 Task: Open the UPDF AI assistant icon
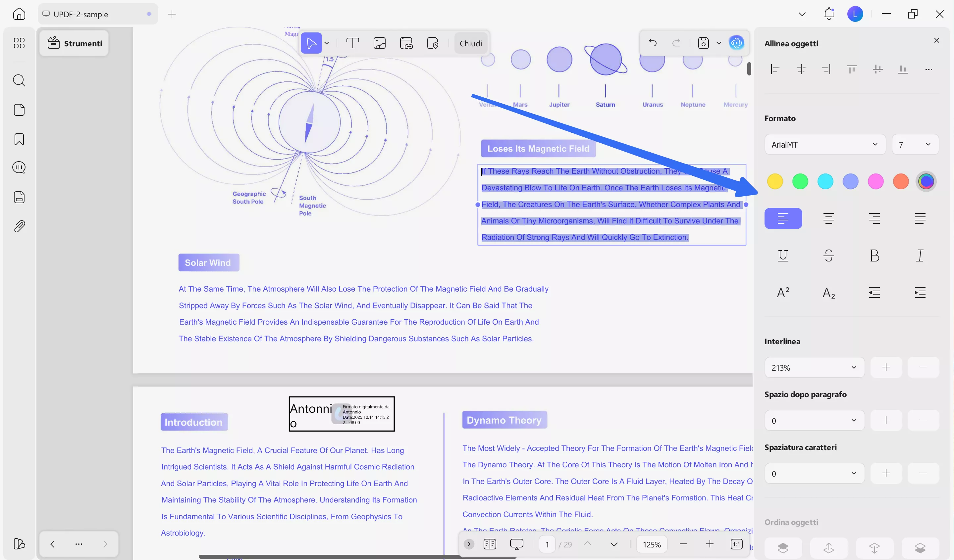point(736,43)
